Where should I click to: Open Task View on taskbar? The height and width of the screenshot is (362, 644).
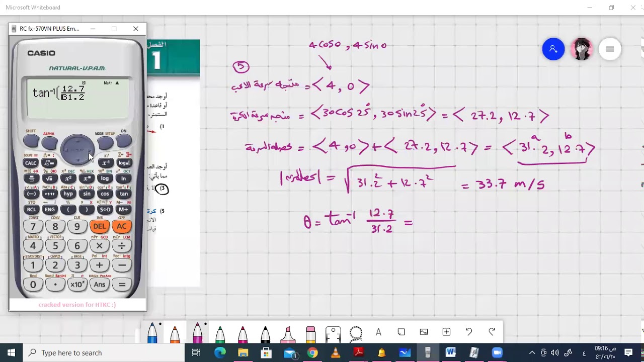point(196,353)
